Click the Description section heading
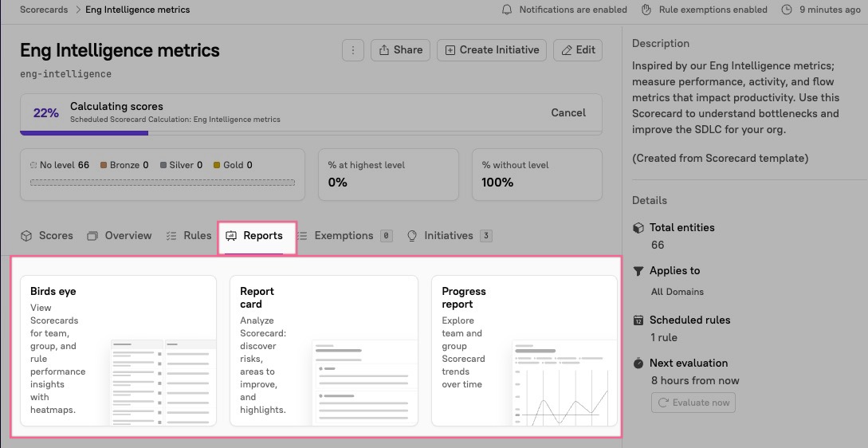 click(x=661, y=43)
